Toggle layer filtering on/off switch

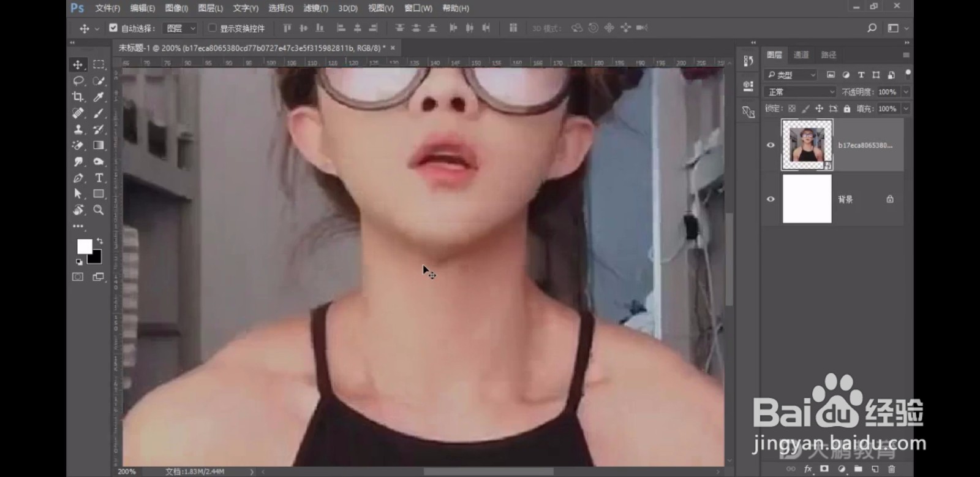(908, 74)
